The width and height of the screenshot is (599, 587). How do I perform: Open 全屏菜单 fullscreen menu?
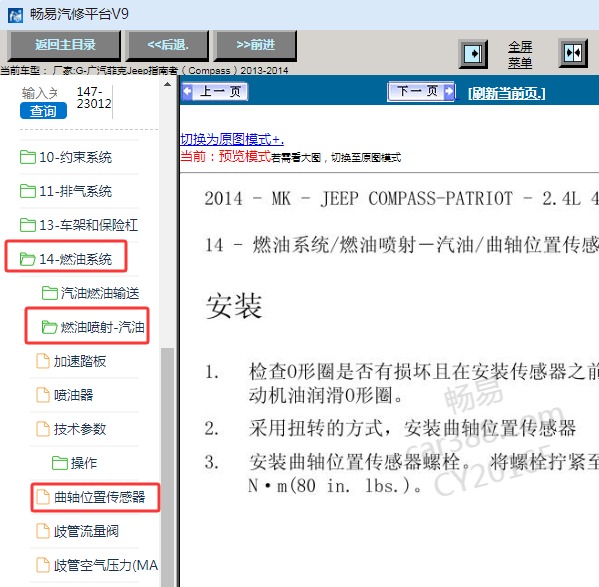(520, 54)
